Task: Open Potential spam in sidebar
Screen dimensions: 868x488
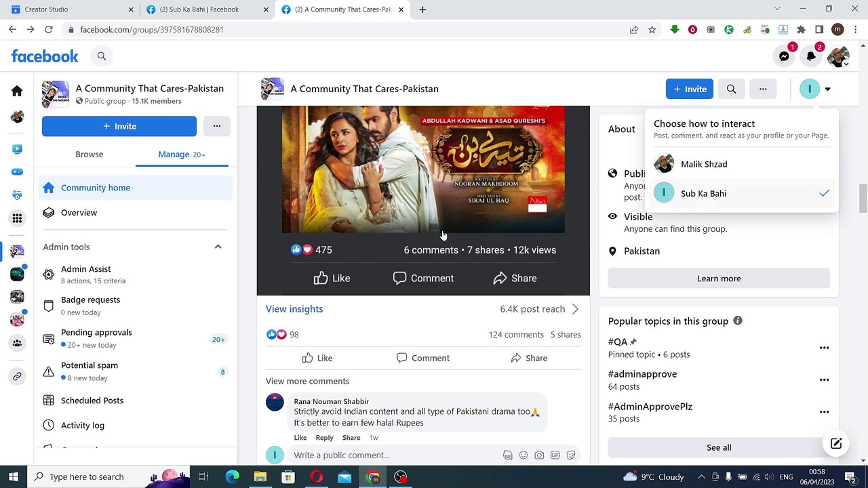Action: [136, 371]
